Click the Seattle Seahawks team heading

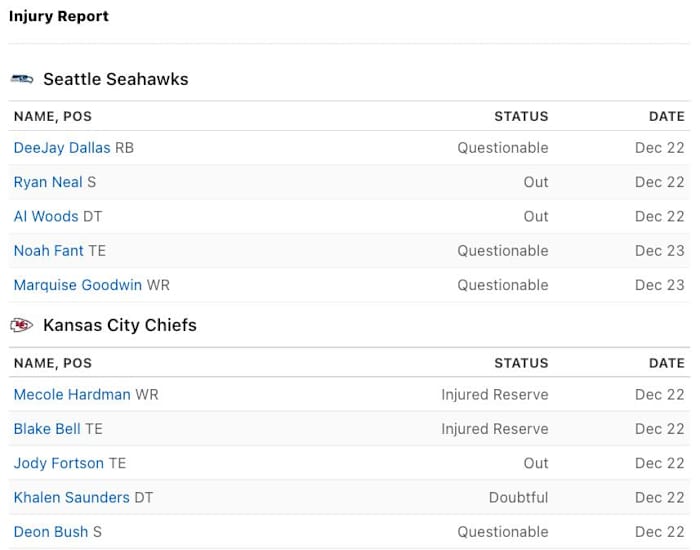pos(115,79)
